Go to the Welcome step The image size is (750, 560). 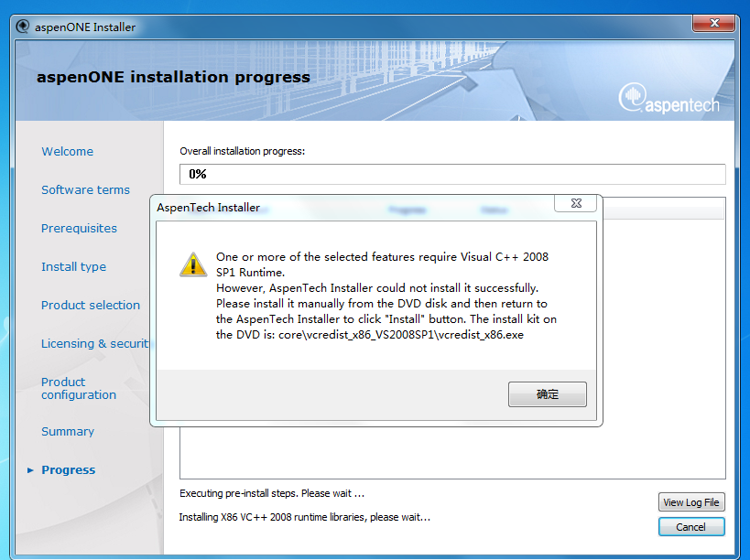click(68, 152)
